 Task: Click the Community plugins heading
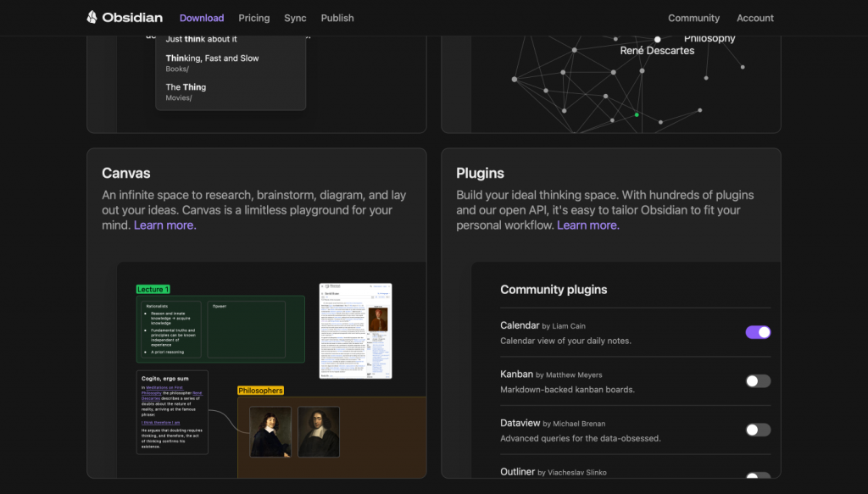[x=554, y=289]
